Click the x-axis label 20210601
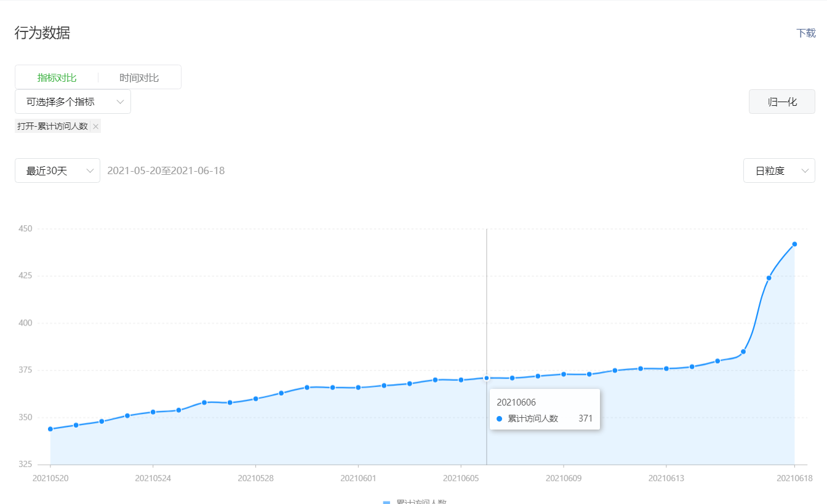 (x=358, y=478)
